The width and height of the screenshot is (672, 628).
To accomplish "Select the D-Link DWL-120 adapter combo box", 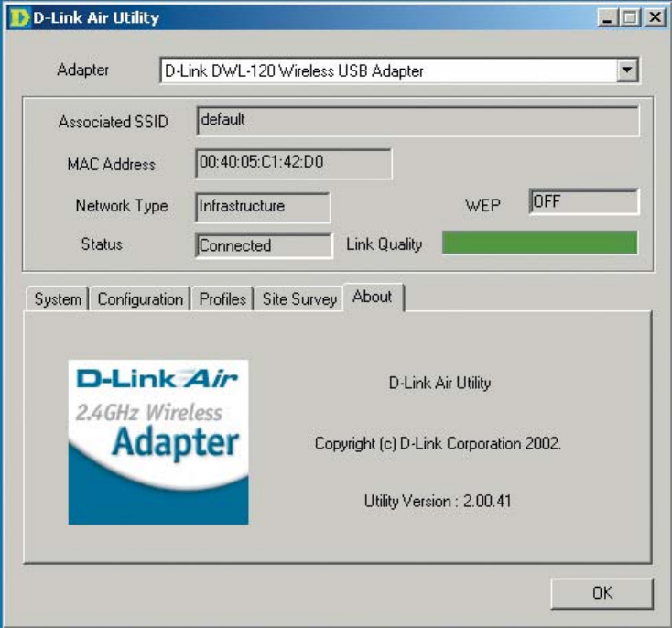I will tap(399, 70).
